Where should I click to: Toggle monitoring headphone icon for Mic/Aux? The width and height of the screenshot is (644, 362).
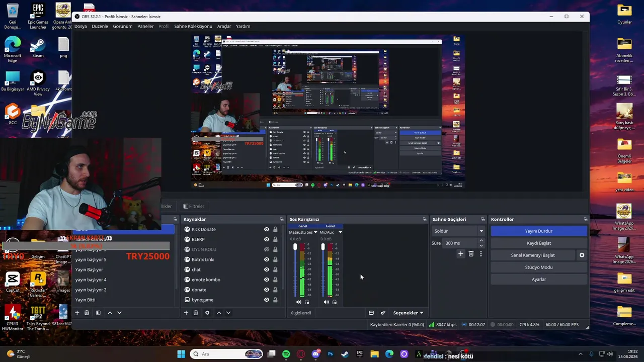point(335,302)
